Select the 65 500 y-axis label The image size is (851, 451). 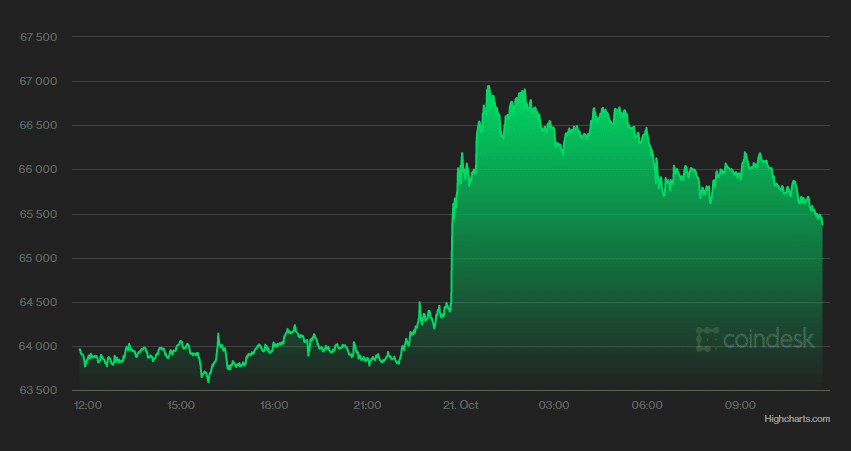click(x=38, y=214)
